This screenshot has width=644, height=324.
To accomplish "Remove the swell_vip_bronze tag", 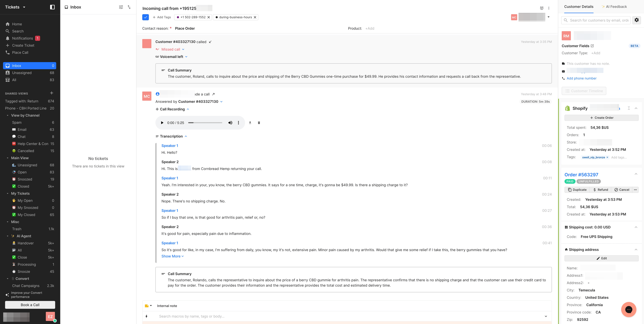I will pyautogui.click(x=607, y=157).
